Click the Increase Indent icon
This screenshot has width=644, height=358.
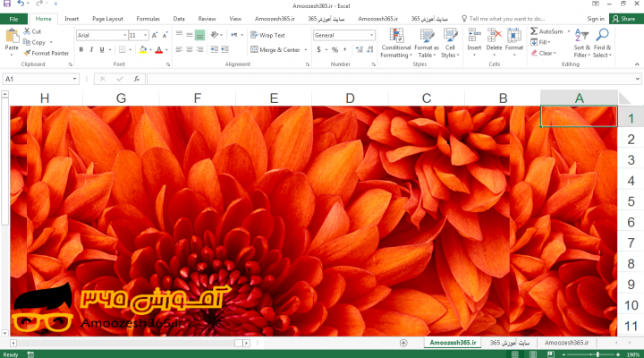click(x=225, y=49)
